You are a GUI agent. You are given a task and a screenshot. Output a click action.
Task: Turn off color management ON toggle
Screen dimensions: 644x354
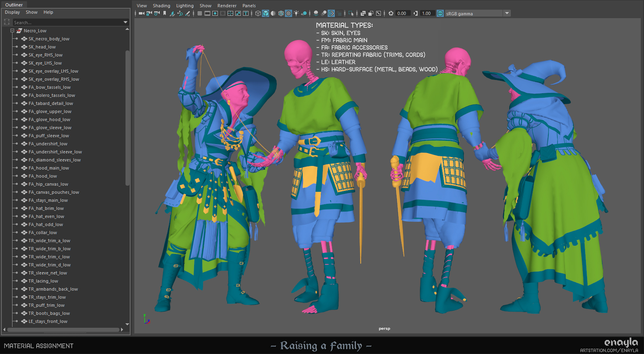point(440,13)
